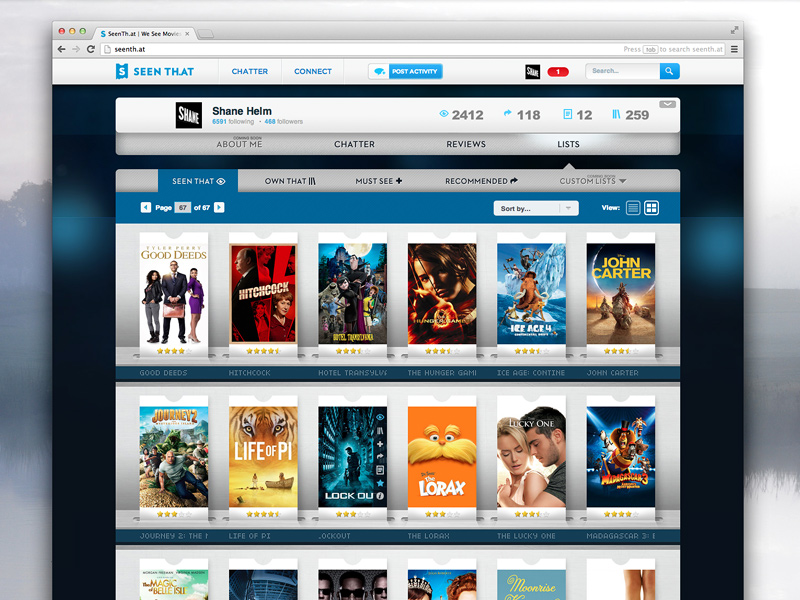
Task: Open a new browser tab
Action: pyautogui.click(x=206, y=34)
